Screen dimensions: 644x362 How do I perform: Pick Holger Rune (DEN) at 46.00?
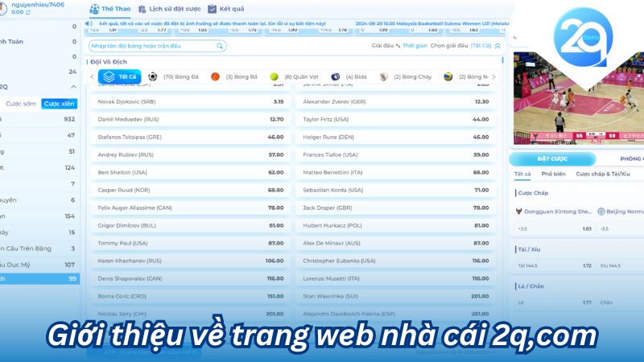click(396, 137)
